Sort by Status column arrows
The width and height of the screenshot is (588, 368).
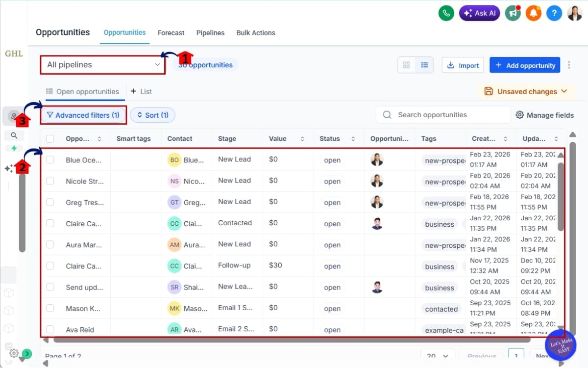coord(353,139)
